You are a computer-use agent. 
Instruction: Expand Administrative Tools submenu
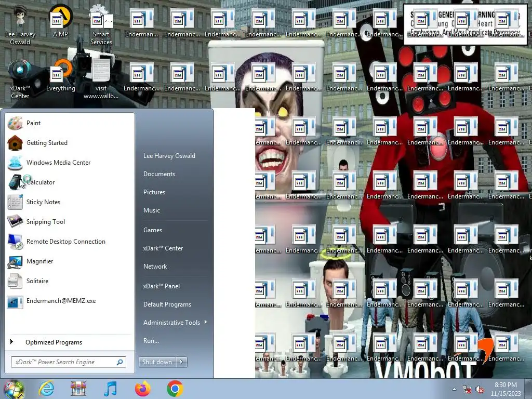click(175, 323)
